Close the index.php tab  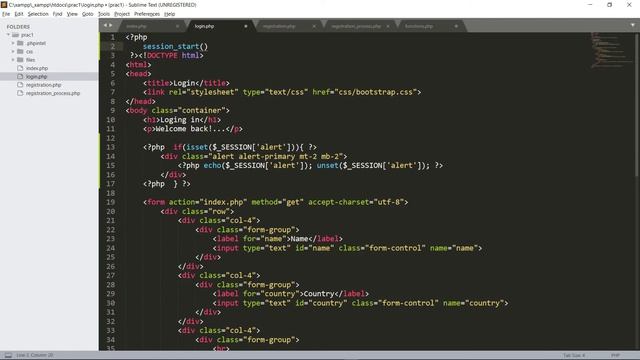178,26
